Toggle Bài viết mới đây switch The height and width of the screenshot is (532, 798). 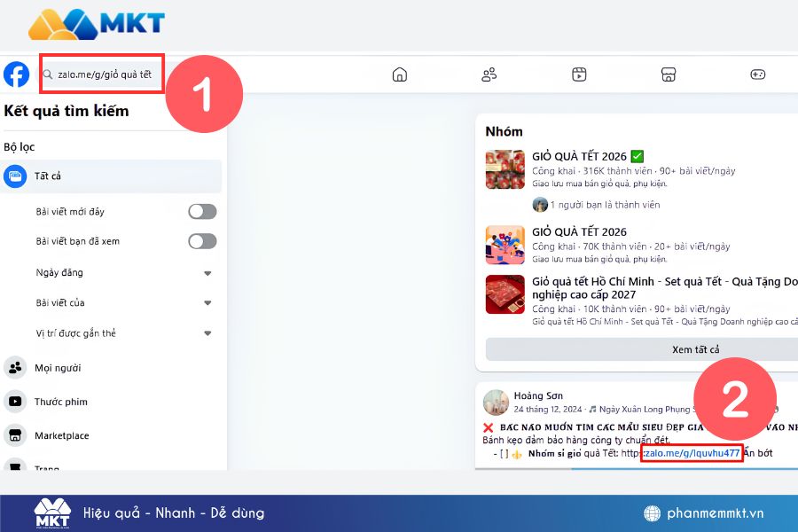(202, 211)
